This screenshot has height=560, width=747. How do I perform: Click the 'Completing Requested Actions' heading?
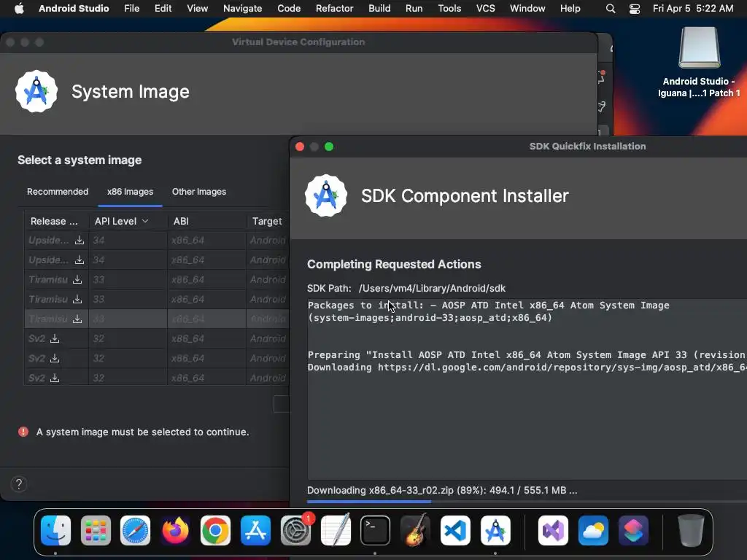point(394,264)
